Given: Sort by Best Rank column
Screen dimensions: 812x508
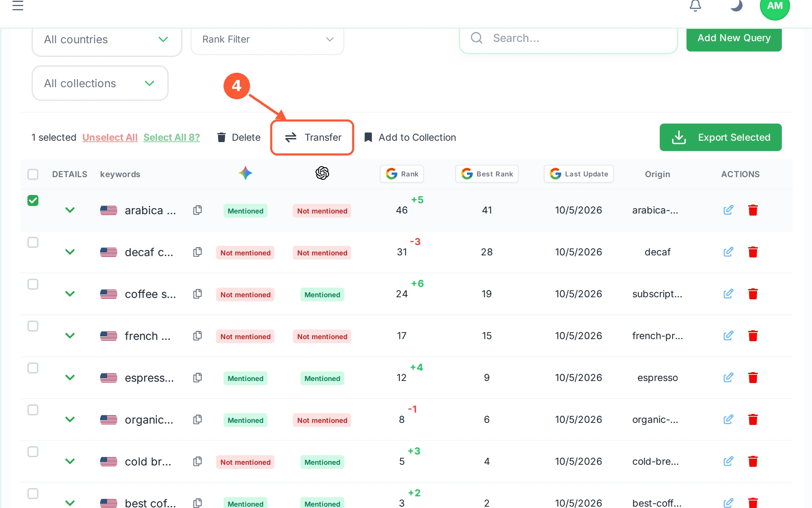Looking at the screenshot, I should pyautogui.click(x=487, y=174).
